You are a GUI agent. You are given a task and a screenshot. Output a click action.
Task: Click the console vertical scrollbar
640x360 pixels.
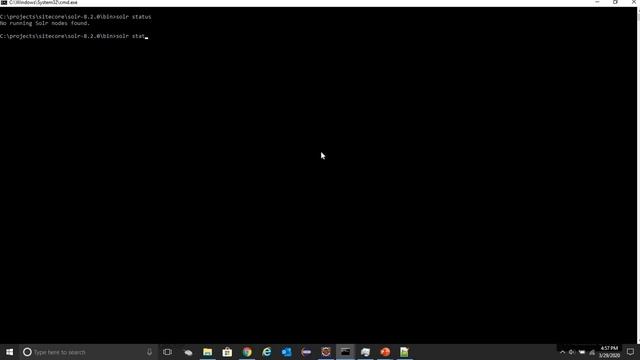pyautogui.click(x=638, y=175)
